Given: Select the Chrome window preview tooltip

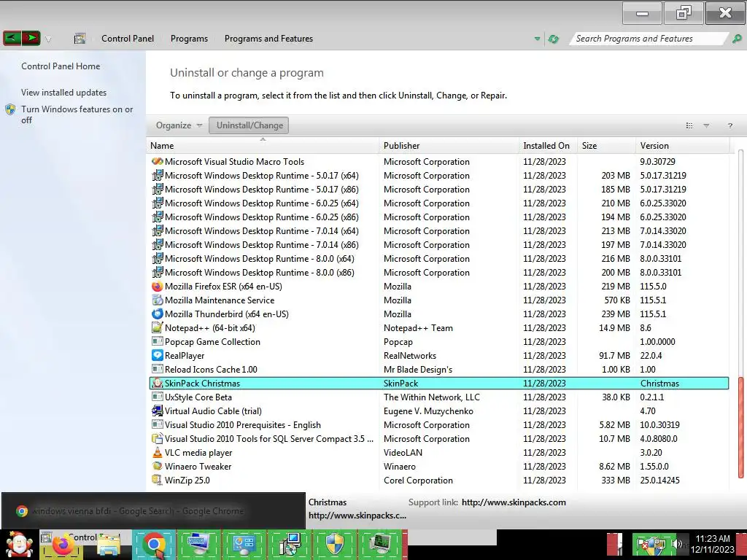Looking at the screenshot, I should tap(153, 511).
